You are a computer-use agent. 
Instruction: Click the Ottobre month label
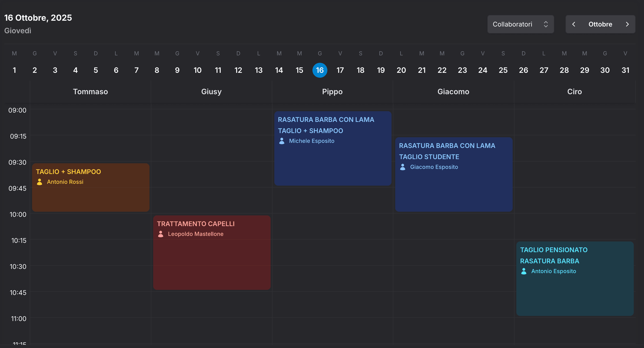tap(600, 24)
